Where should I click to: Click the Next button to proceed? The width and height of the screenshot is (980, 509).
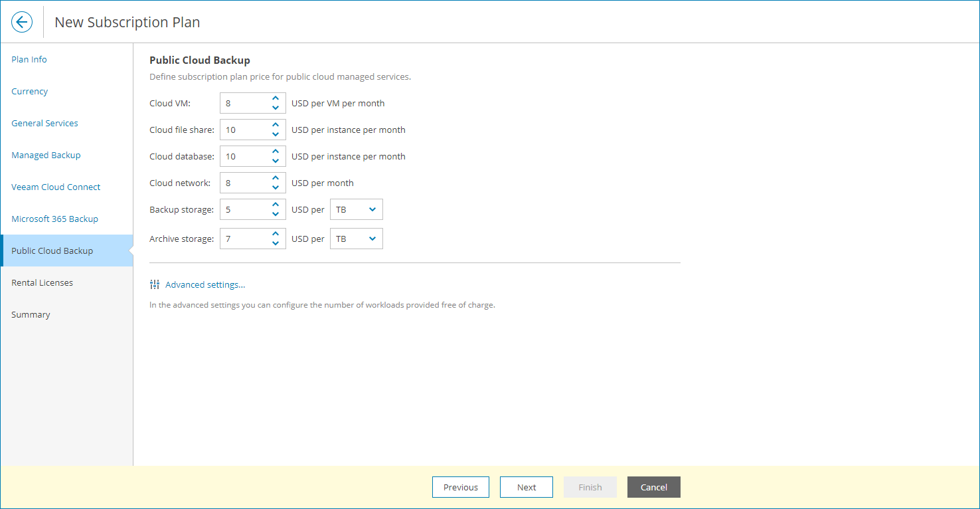point(526,487)
